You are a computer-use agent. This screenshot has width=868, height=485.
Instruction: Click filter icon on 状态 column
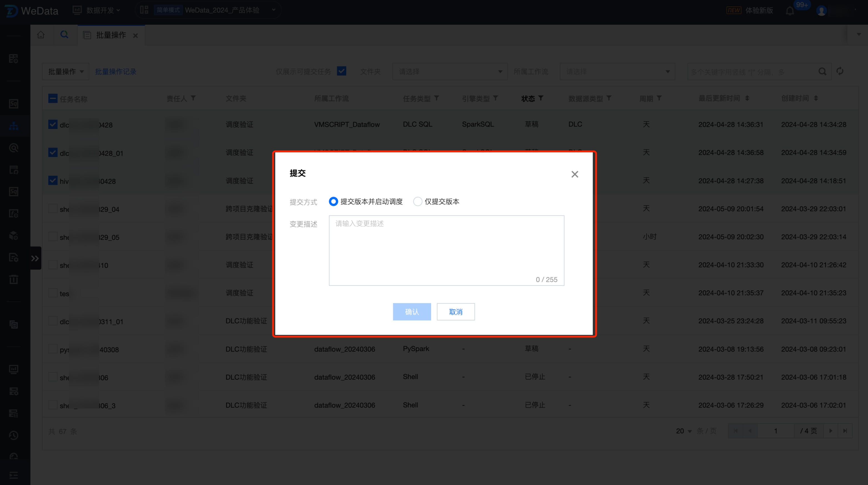[x=541, y=98]
